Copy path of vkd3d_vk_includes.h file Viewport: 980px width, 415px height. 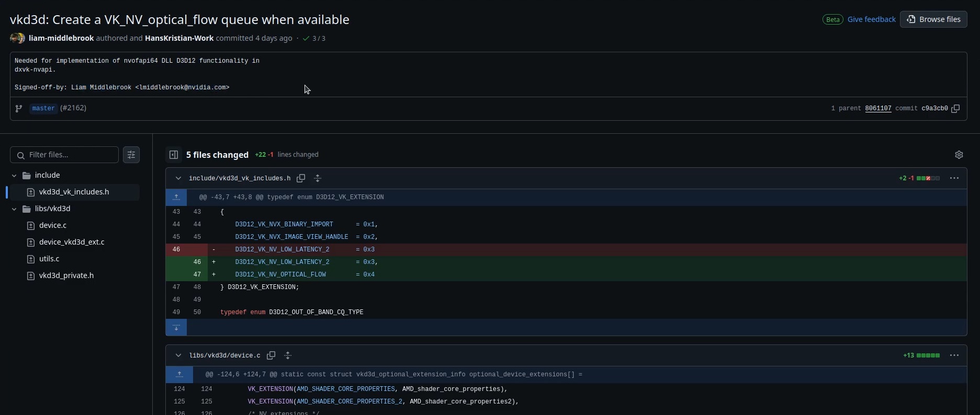point(301,178)
